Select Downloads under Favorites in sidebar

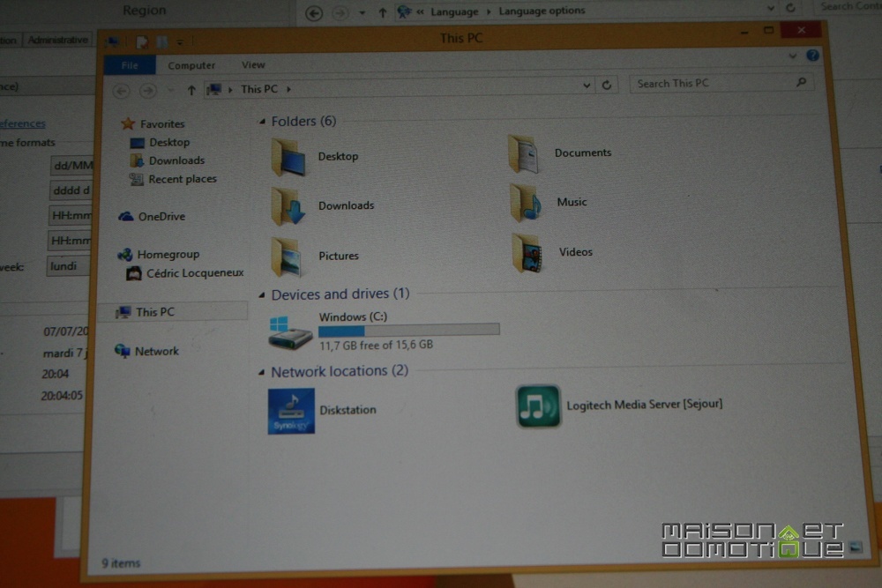pos(167,160)
